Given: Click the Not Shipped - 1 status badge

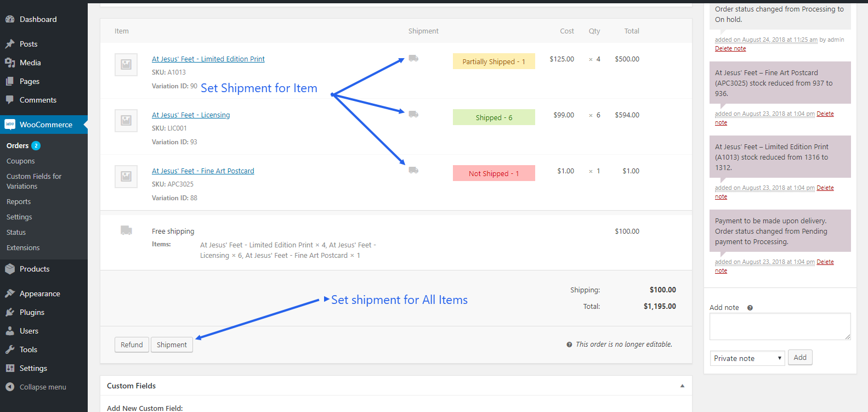Looking at the screenshot, I should 493,173.
